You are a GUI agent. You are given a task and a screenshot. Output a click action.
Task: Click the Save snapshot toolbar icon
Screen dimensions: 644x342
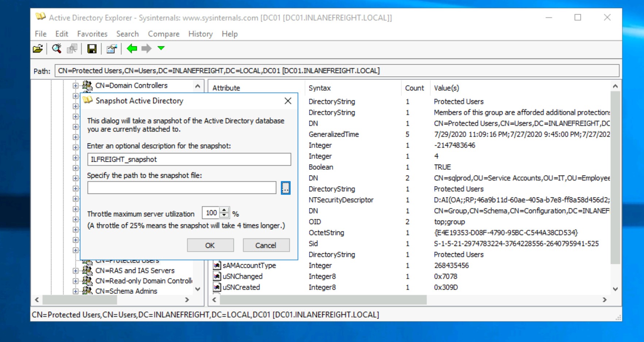(x=92, y=49)
